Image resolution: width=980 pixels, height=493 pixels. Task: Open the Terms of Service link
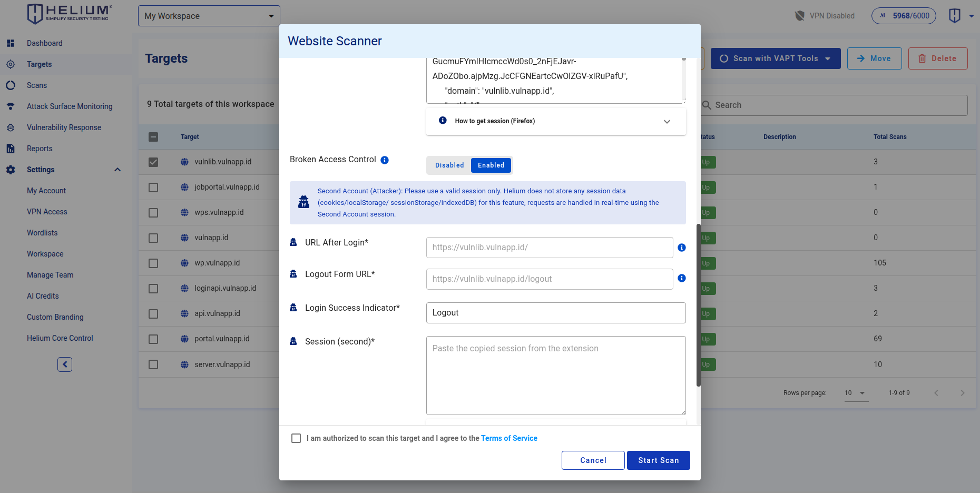(x=509, y=438)
